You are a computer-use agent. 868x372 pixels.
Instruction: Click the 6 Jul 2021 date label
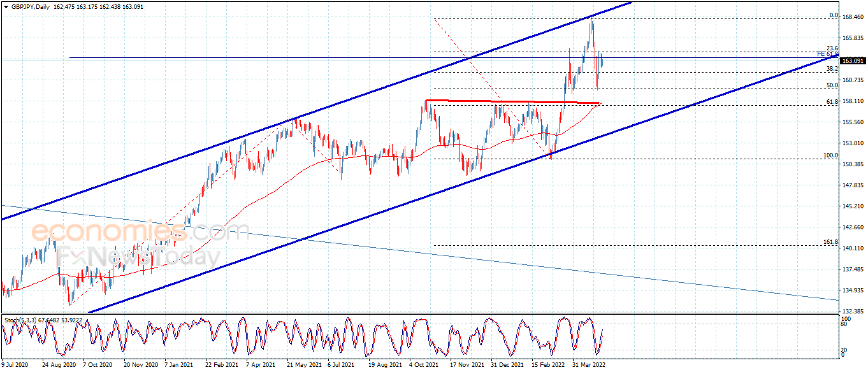point(341,366)
